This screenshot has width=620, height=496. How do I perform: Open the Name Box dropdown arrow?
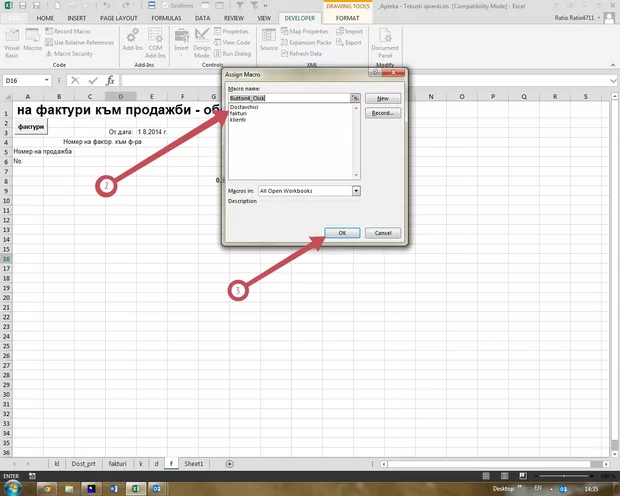[46, 80]
